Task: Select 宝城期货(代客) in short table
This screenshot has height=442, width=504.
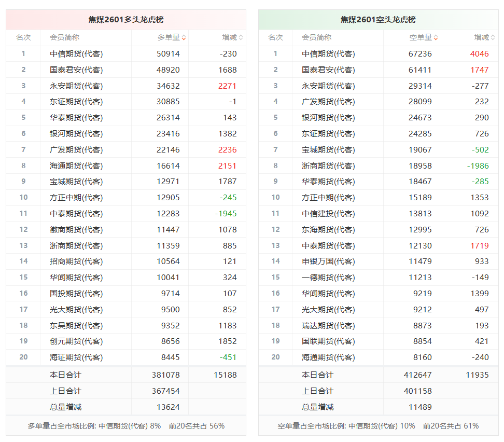Action: (x=328, y=150)
